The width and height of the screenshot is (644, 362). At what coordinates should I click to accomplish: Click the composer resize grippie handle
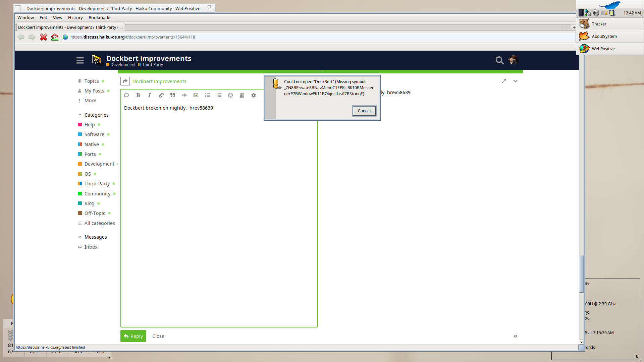[320, 71]
